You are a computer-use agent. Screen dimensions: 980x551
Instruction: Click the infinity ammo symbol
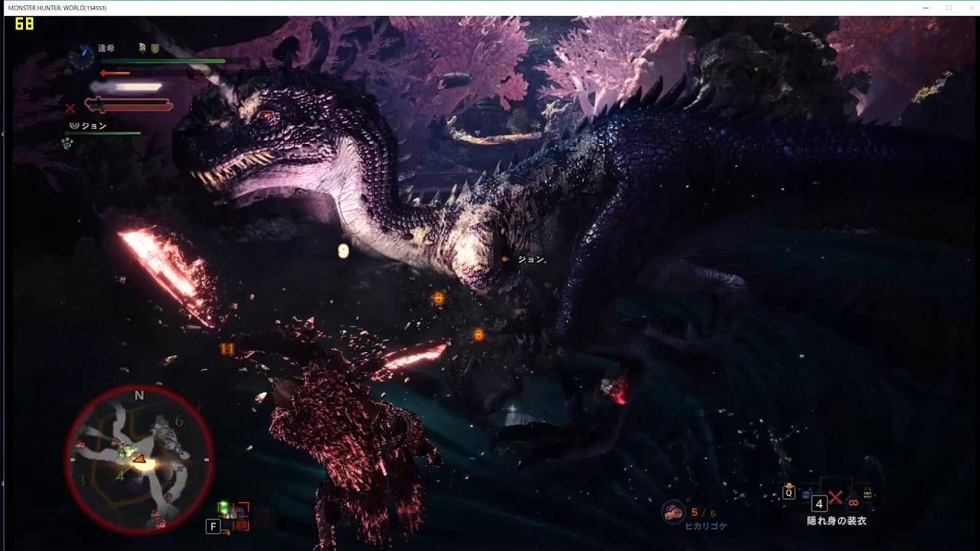854,501
